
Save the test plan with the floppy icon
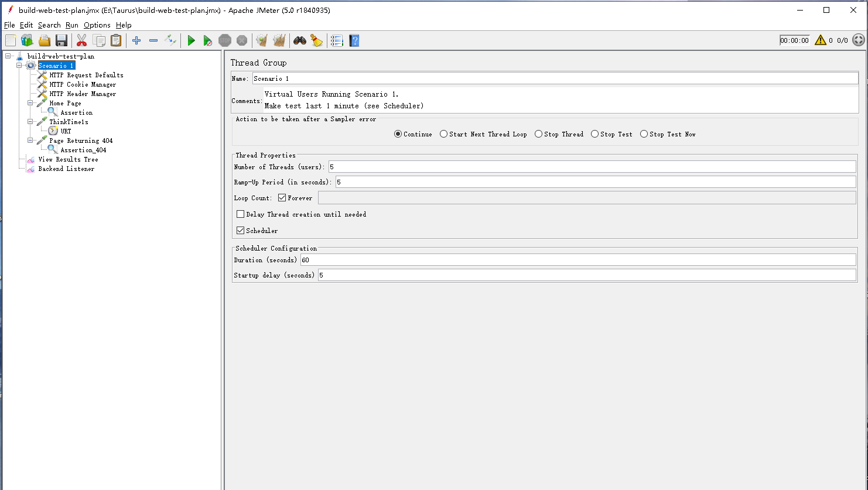(61, 40)
